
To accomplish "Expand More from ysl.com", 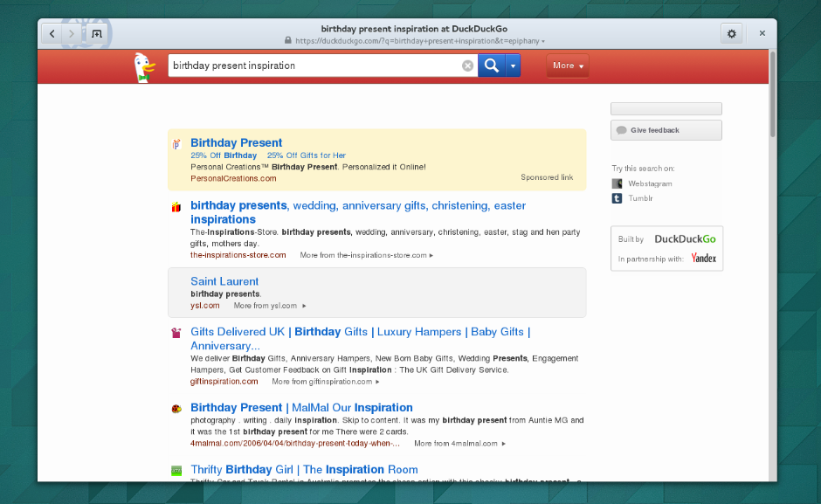I will pos(270,306).
